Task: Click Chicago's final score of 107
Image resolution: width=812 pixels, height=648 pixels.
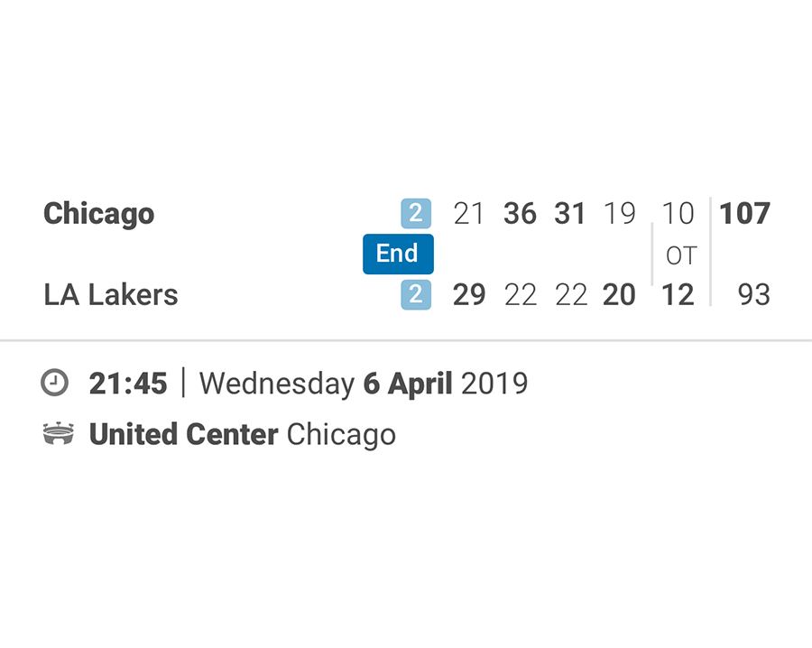Action: click(x=745, y=214)
